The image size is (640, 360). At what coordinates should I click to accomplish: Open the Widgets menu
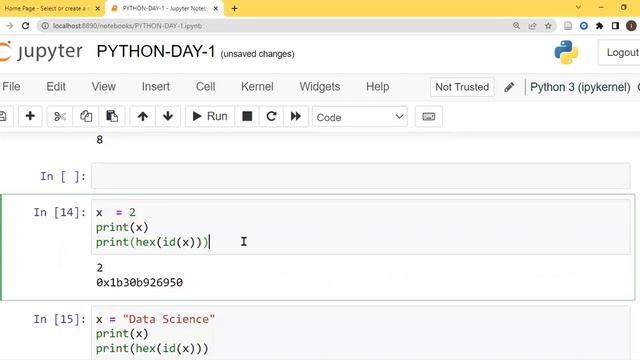(320, 87)
